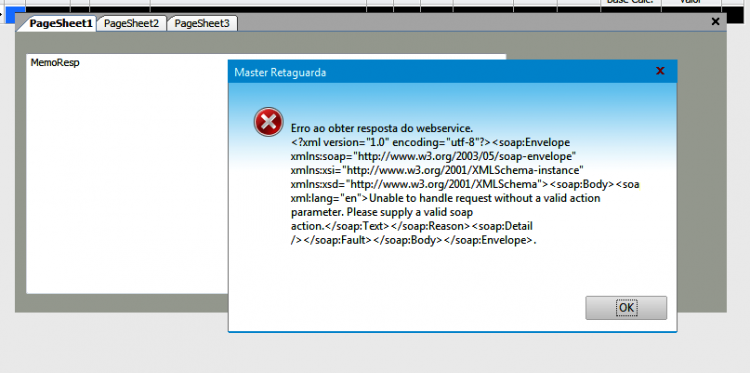Viewport: 750px width, 373px height.
Task: Click OK in the Master Retaguarda dialog
Action: point(626,307)
